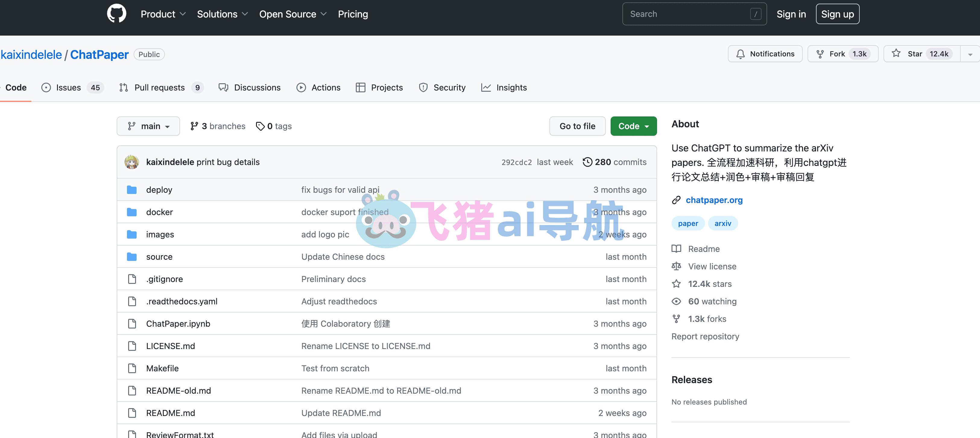Screen dimensions: 980x438
Task: Select the Projects tab
Action: coord(379,87)
